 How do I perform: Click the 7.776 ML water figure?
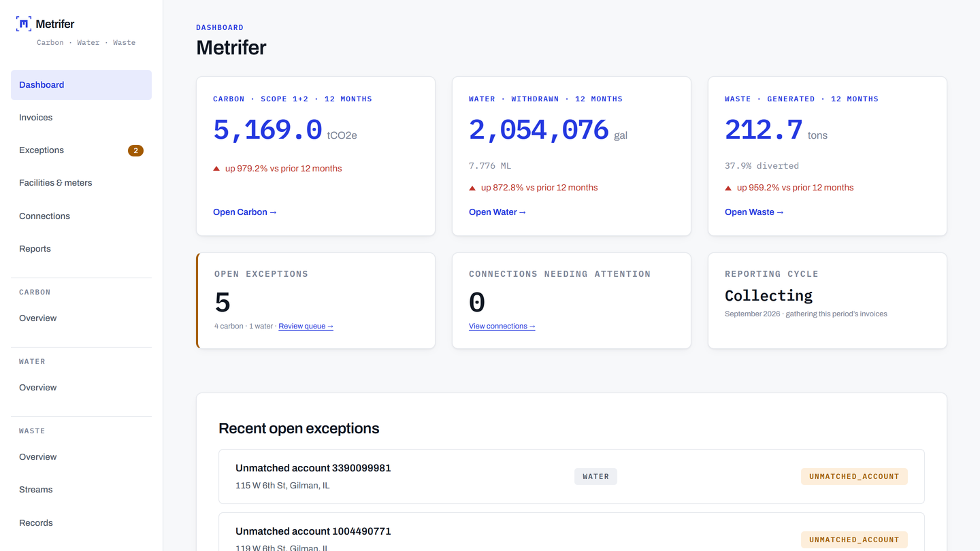[x=490, y=166]
